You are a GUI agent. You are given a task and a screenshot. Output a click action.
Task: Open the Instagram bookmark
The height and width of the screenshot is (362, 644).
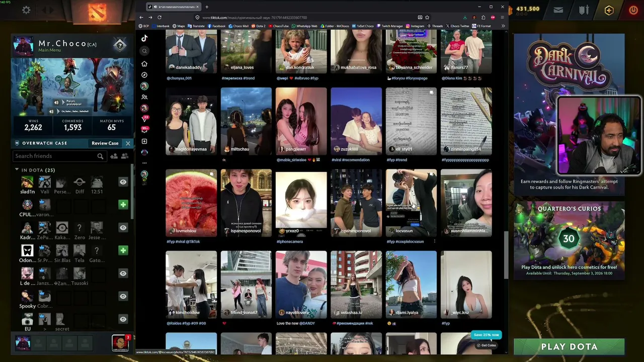[415, 26]
